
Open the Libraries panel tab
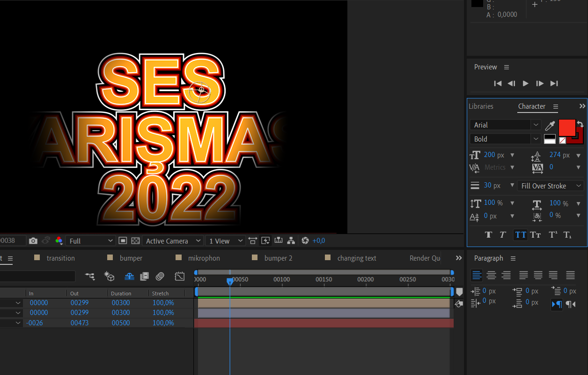(x=481, y=106)
